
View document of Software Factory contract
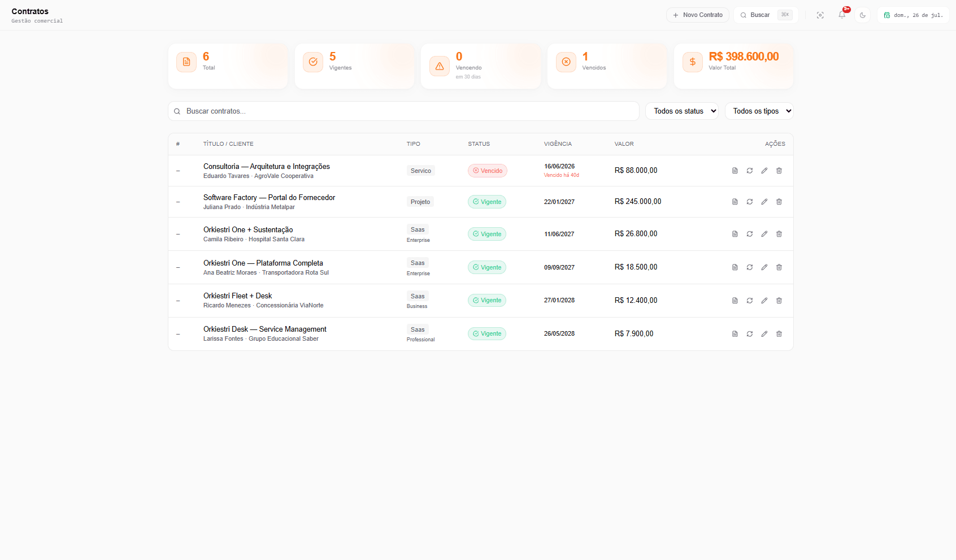[735, 202]
